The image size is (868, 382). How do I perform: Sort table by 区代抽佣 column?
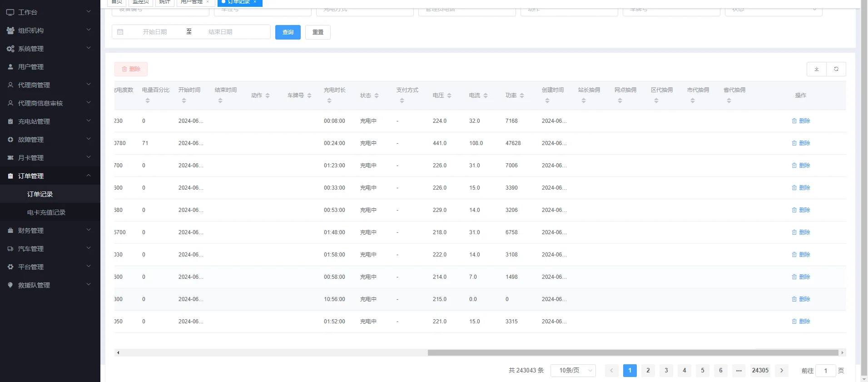click(656, 101)
